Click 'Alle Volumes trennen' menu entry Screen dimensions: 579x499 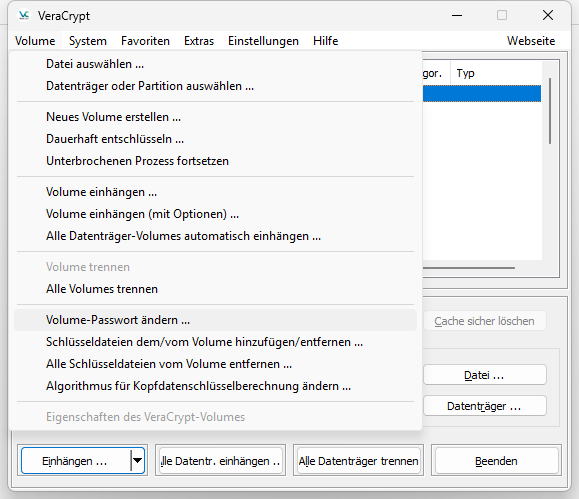(215, 289)
